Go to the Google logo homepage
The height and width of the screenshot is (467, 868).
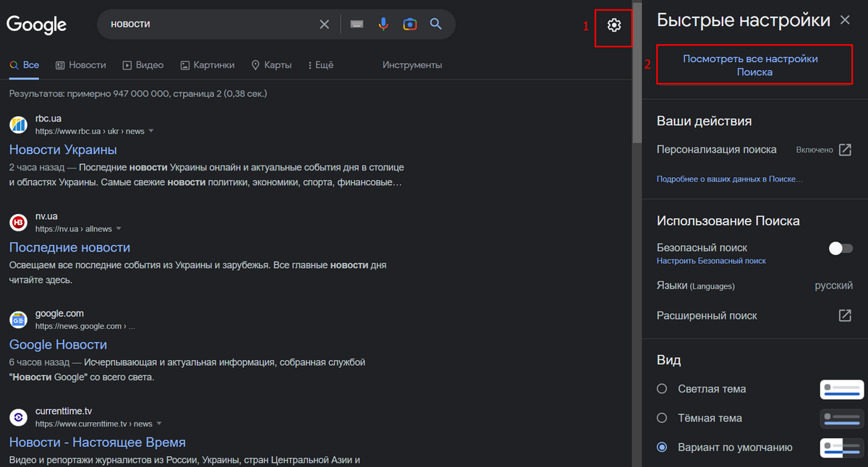37,25
